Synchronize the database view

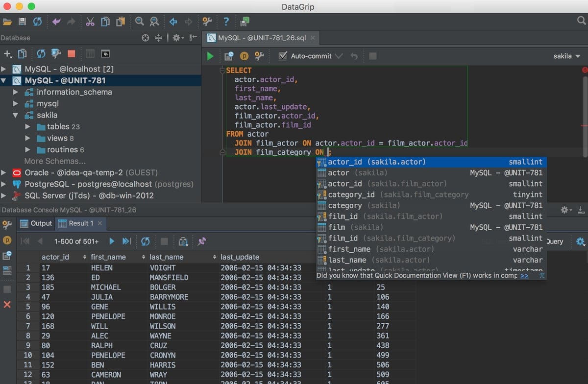click(41, 53)
